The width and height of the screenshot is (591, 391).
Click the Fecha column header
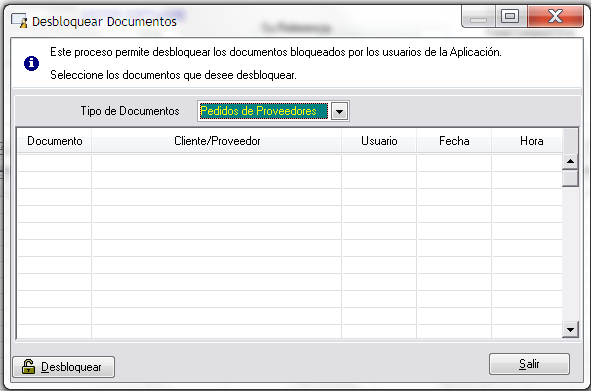tap(454, 141)
